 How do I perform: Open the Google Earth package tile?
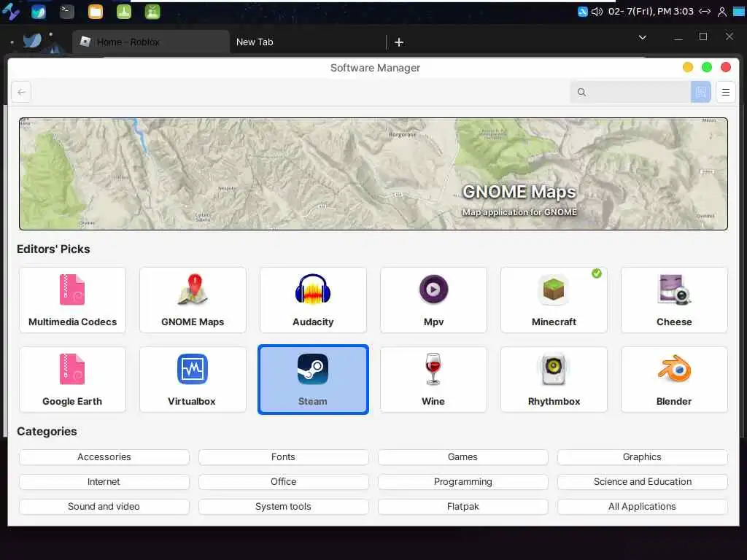pyautogui.click(x=72, y=379)
